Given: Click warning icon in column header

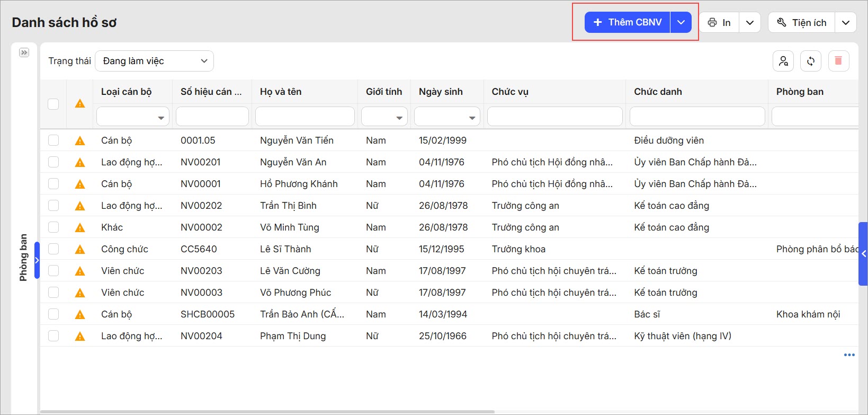Looking at the screenshot, I should pyautogui.click(x=80, y=104).
